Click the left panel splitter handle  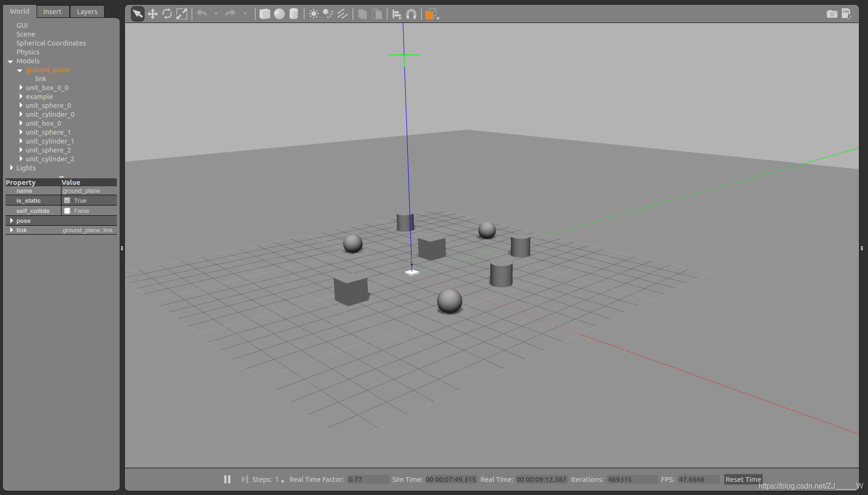pos(122,248)
